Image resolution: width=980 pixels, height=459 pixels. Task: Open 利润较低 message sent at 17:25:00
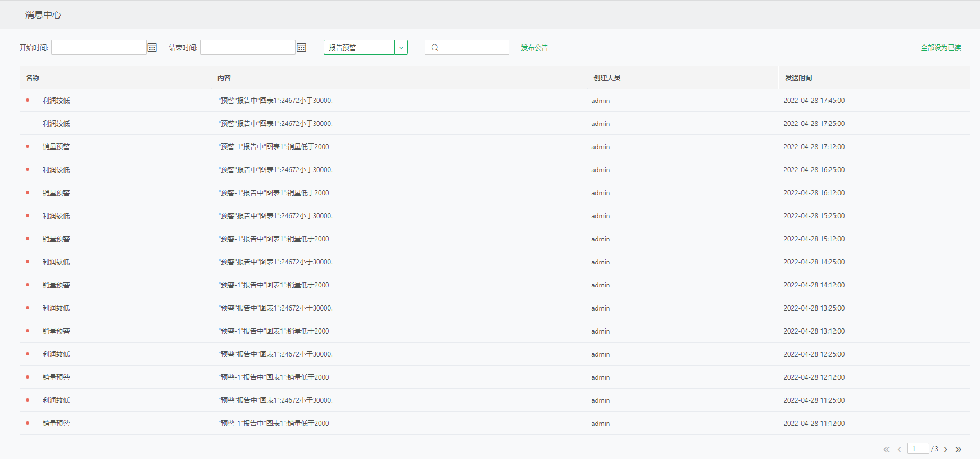[x=56, y=124]
